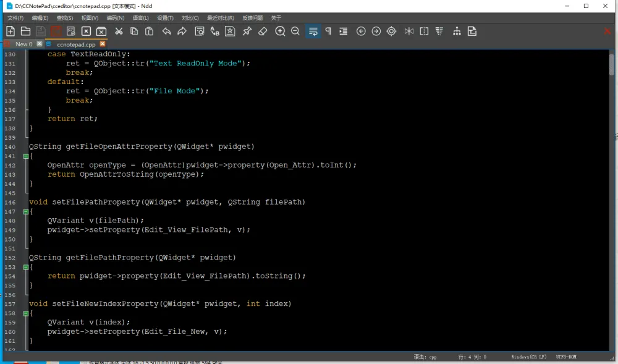
Task: Click the Redo arrow icon
Action: (x=182, y=31)
